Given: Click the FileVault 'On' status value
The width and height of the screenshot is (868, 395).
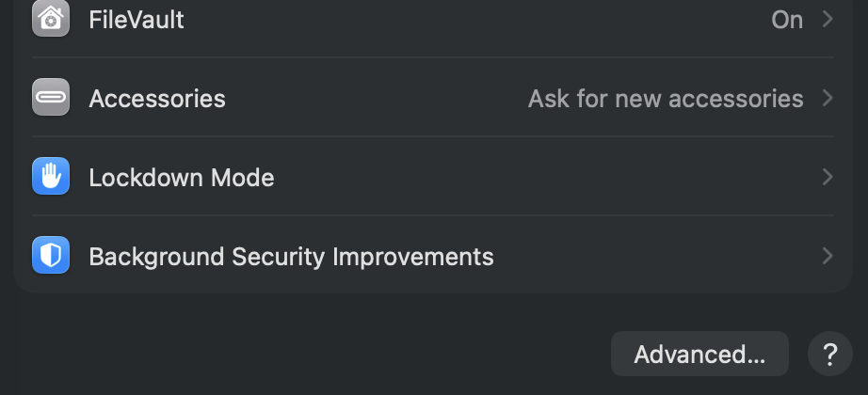Looking at the screenshot, I should pos(786,19).
